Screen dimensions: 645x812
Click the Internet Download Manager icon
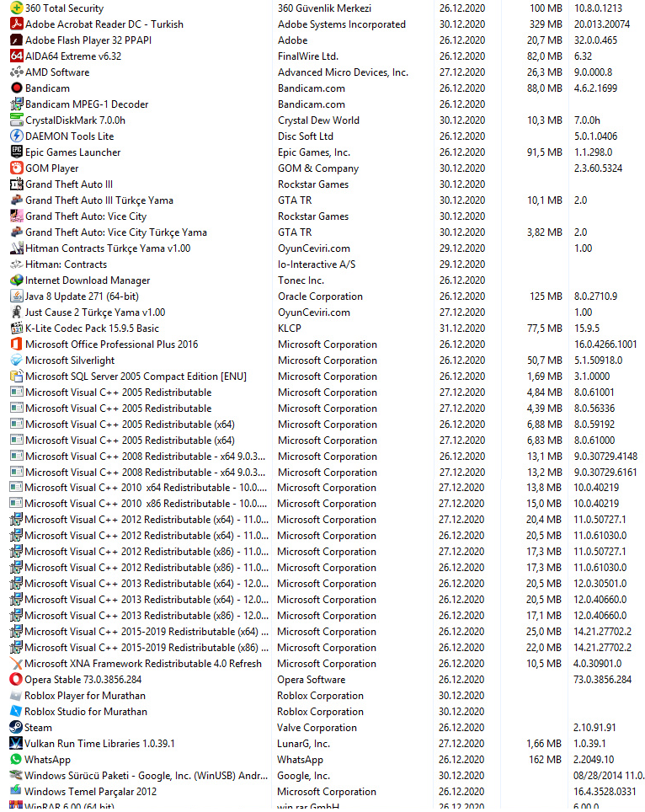click(x=17, y=280)
